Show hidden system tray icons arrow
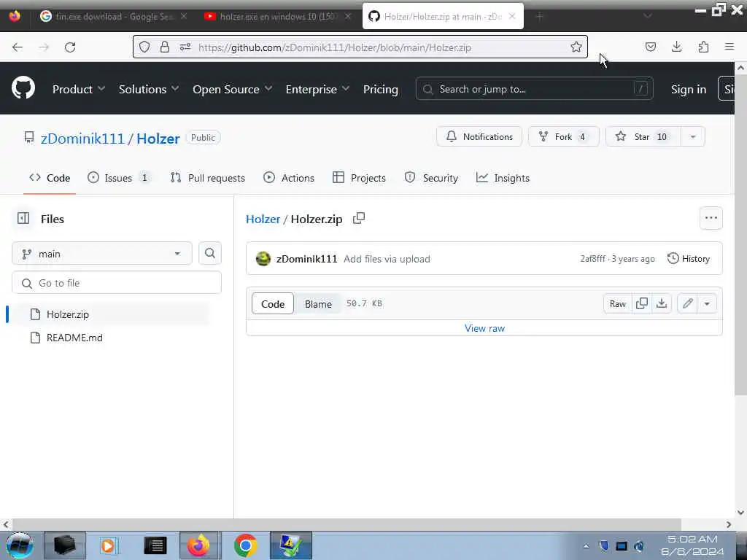The image size is (747, 560). pyautogui.click(x=586, y=546)
